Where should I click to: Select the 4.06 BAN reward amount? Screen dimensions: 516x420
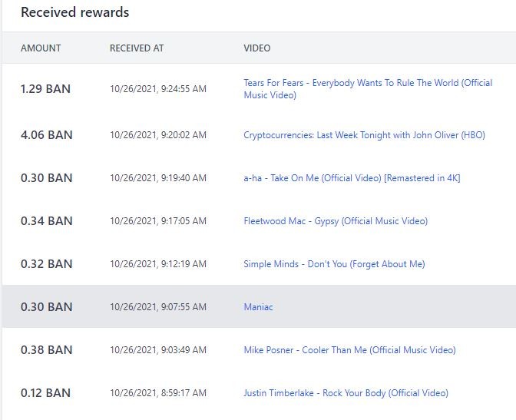(46, 135)
